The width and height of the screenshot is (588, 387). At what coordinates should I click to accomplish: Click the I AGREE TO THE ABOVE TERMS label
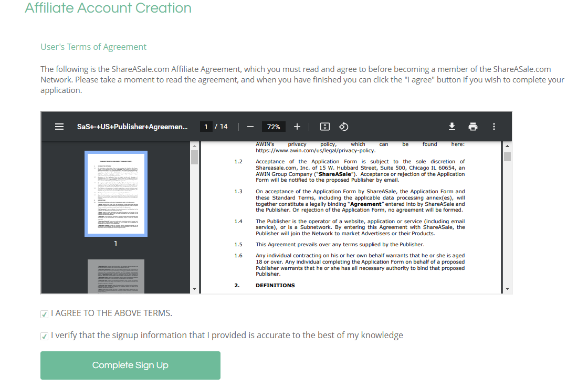coord(112,313)
